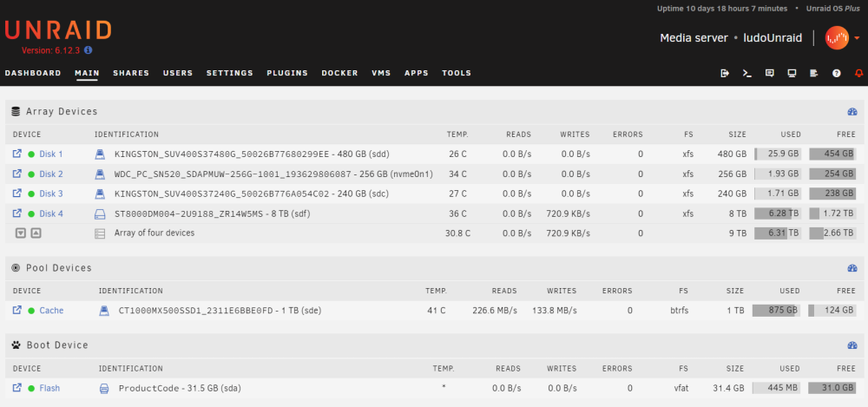
Task: Open the system log icon
Action: 814,73
